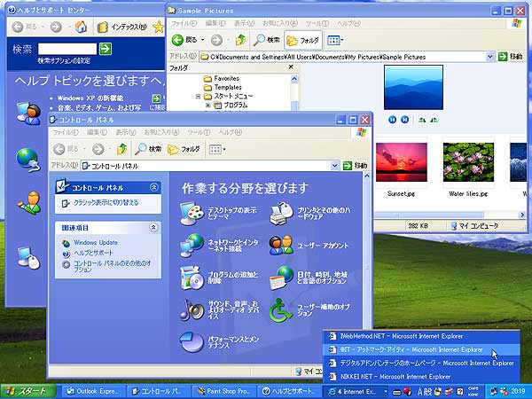Click Go button beside Sample Pictures address bar
This screenshot has width=532, height=399.
click(511, 57)
